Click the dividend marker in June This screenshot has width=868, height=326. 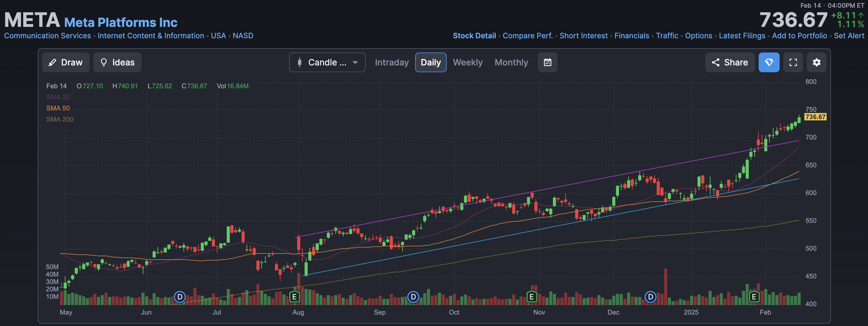(x=180, y=297)
